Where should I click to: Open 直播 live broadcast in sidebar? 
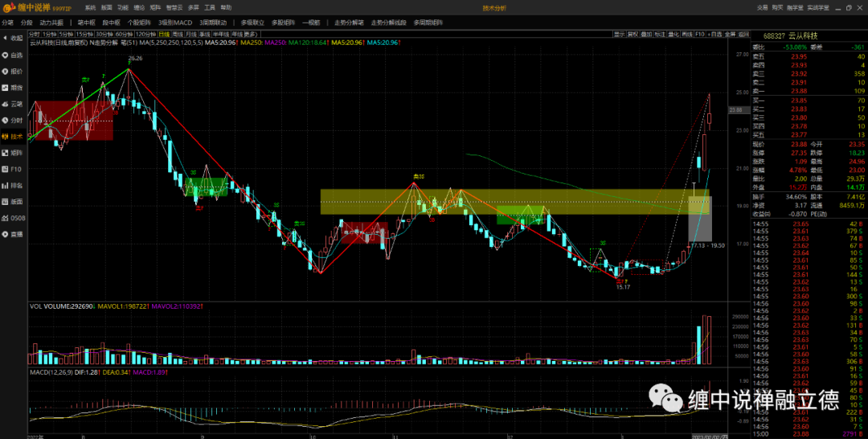coord(13,234)
